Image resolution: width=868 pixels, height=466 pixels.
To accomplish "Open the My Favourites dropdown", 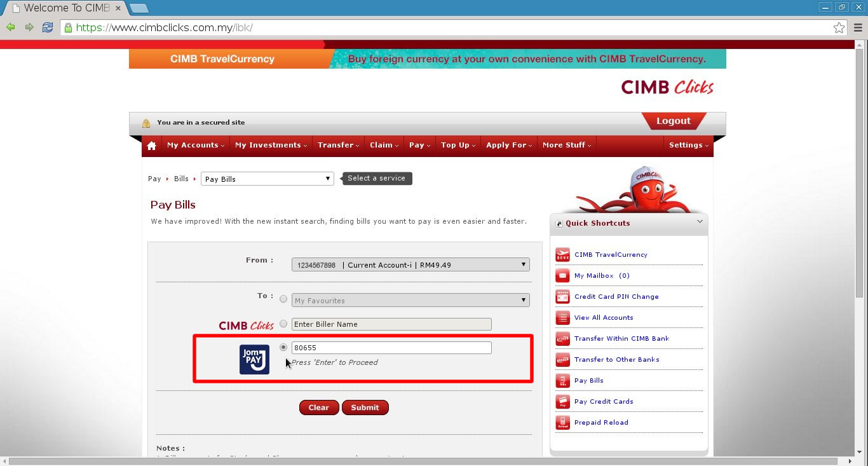I will pyautogui.click(x=410, y=300).
